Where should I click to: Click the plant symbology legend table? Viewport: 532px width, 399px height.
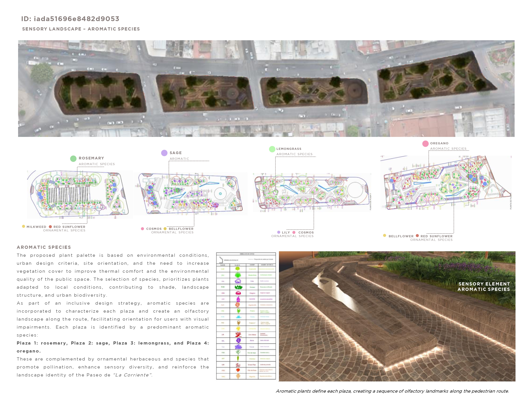(x=246, y=316)
